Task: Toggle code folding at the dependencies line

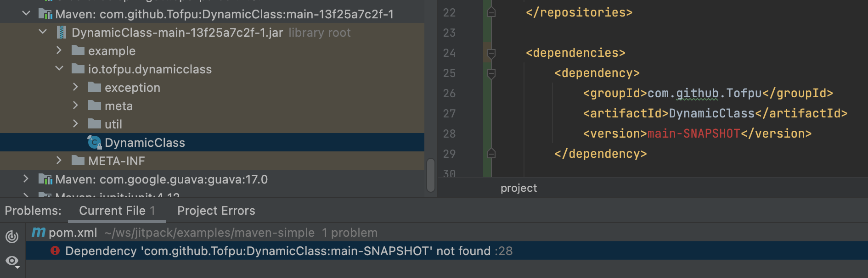Action: click(x=491, y=53)
